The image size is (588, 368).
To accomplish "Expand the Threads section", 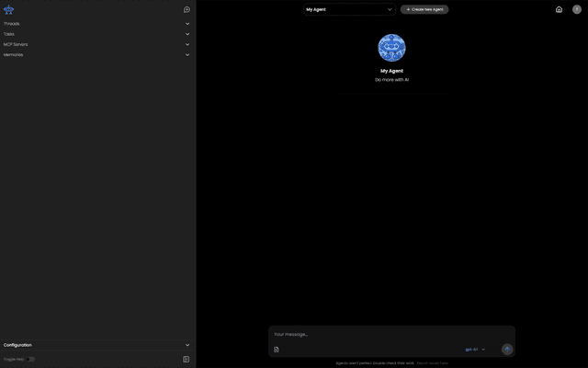I will click(187, 24).
